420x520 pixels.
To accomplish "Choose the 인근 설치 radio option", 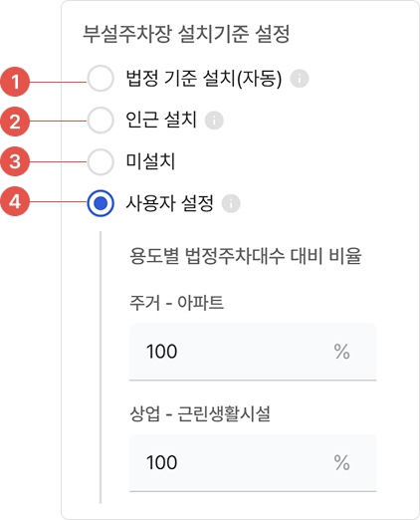I will coord(101,120).
